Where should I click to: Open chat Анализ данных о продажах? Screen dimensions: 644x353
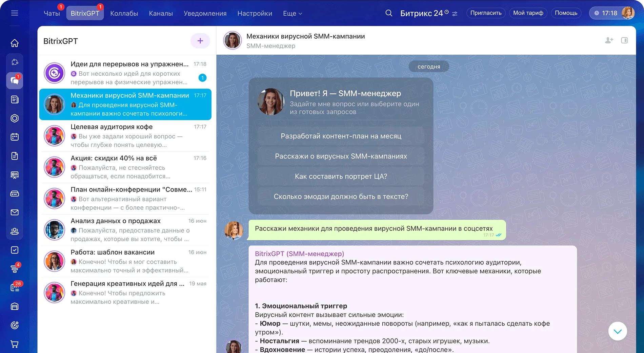(x=125, y=230)
